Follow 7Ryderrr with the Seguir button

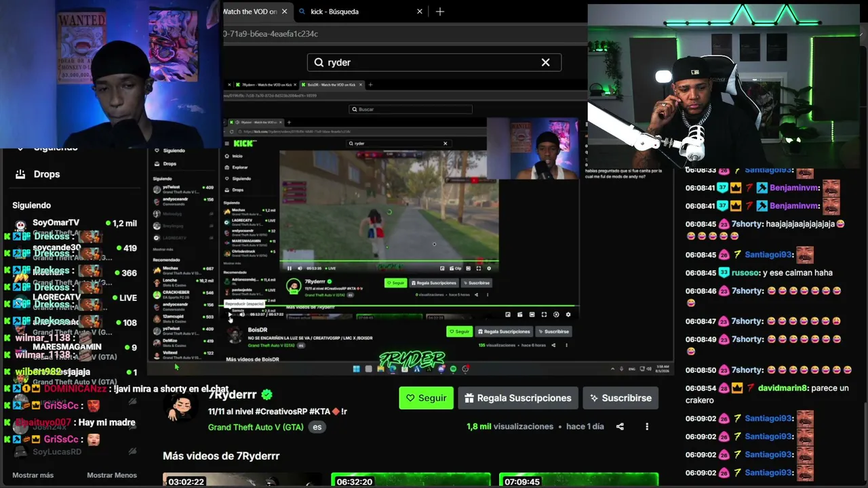(x=426, y=398)
